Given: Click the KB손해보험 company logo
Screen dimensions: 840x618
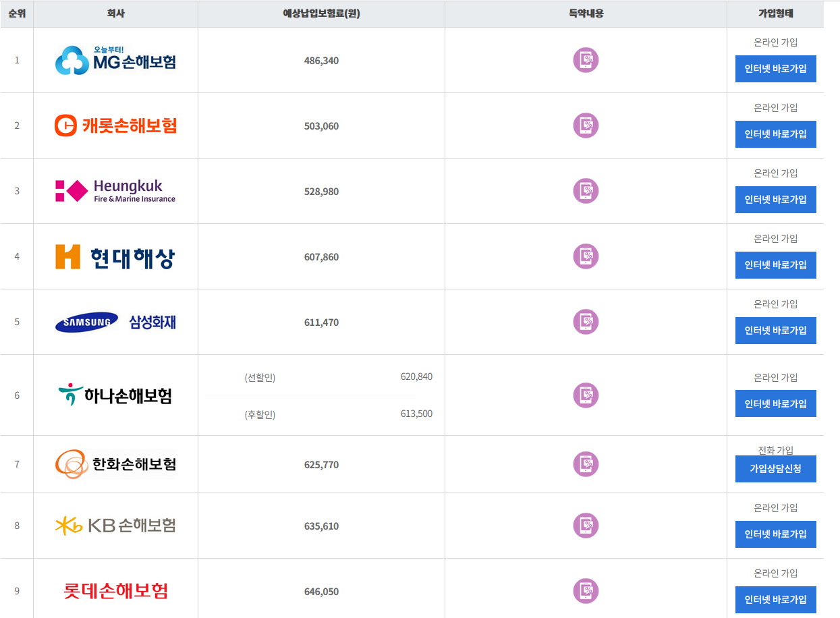Looking at the screenshot, I should click(x=115, y=526).
